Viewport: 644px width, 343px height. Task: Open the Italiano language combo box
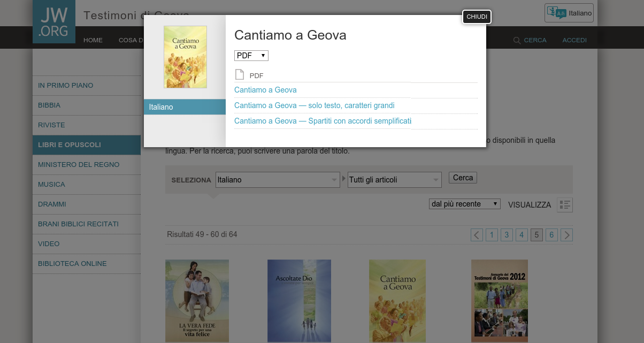[278, 180]
